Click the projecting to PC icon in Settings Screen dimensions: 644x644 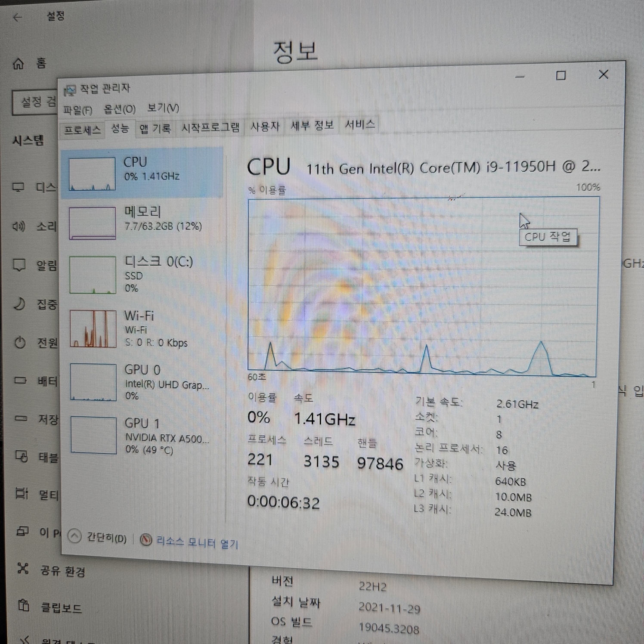click(22, 531)
